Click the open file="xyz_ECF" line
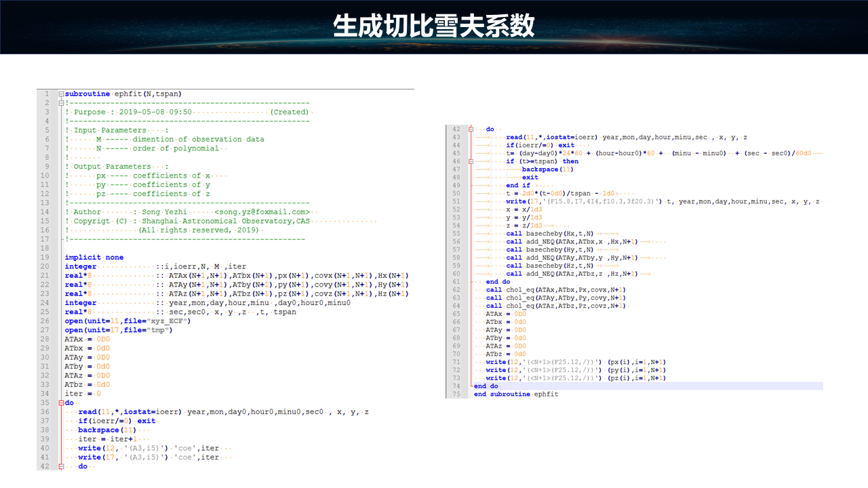 127,321
